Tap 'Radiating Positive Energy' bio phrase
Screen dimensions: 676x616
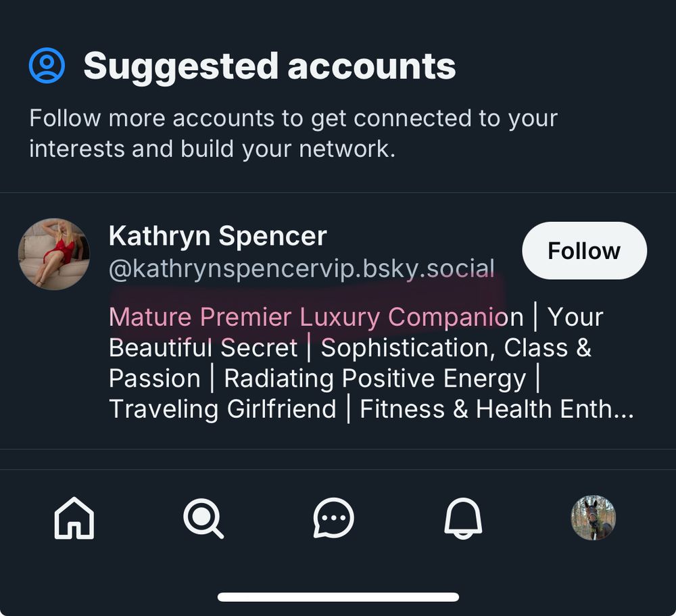point(375,378)
